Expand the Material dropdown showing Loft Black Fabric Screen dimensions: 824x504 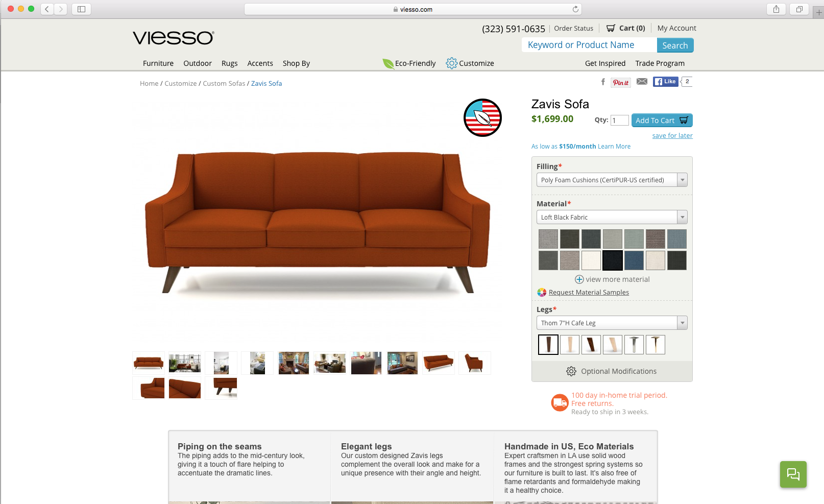coord(612,217)
